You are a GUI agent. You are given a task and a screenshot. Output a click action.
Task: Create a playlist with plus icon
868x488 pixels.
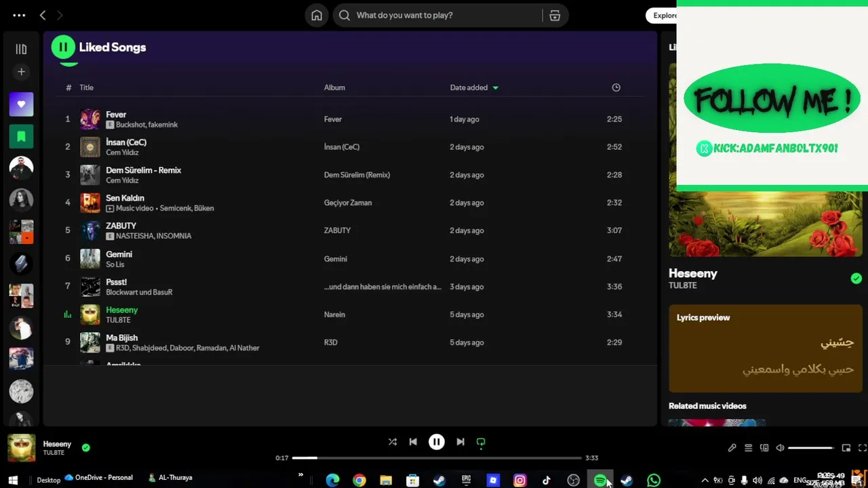21,72
